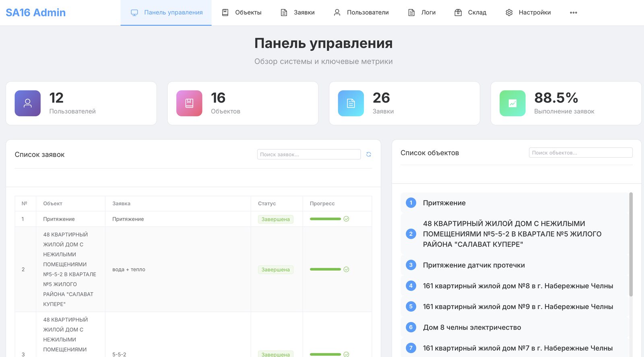Screen dimensions: 644x357
Task: Open Настройки from the top navigation
Action: tap(528, 12)
